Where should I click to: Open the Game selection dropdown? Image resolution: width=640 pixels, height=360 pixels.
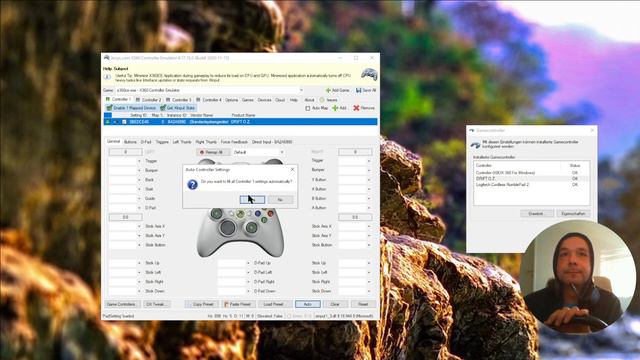click(x=301, y=90)
